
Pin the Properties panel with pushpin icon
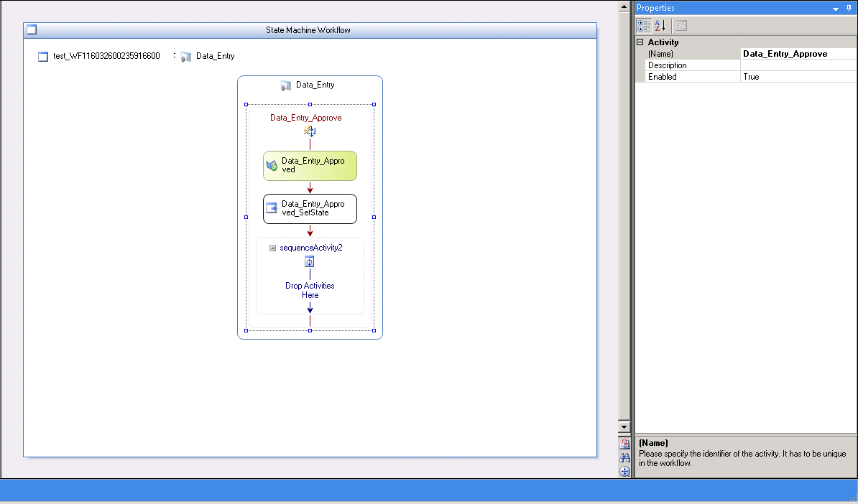coord(849,8)
